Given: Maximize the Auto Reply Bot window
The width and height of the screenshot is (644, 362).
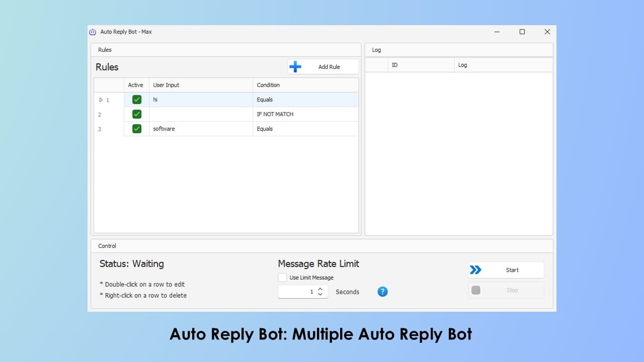Looking at the screenshot, I should [522, 32].
